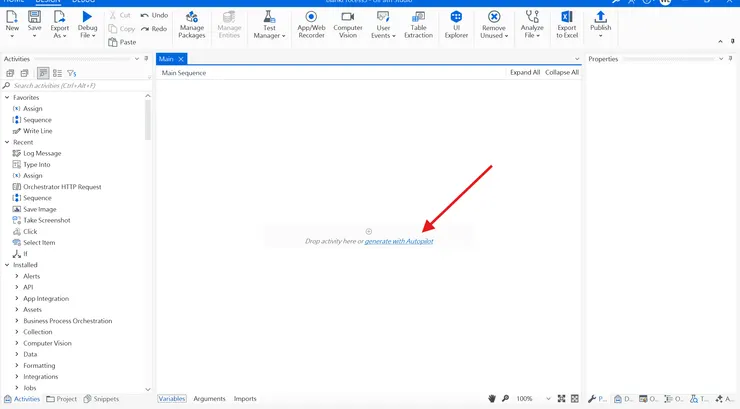
Task: Open the Activities panel options dropdown arrow
Action: (x=137, y=58)
